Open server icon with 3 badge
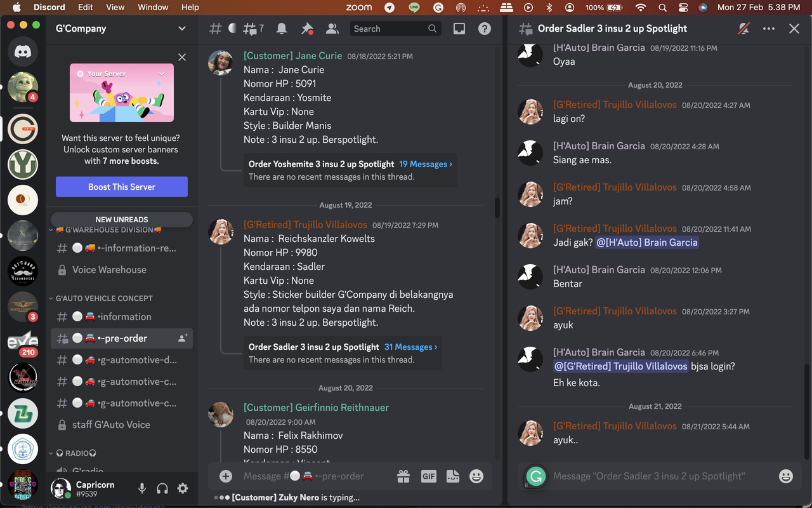The image size is (812, 508). pos(23,307)
